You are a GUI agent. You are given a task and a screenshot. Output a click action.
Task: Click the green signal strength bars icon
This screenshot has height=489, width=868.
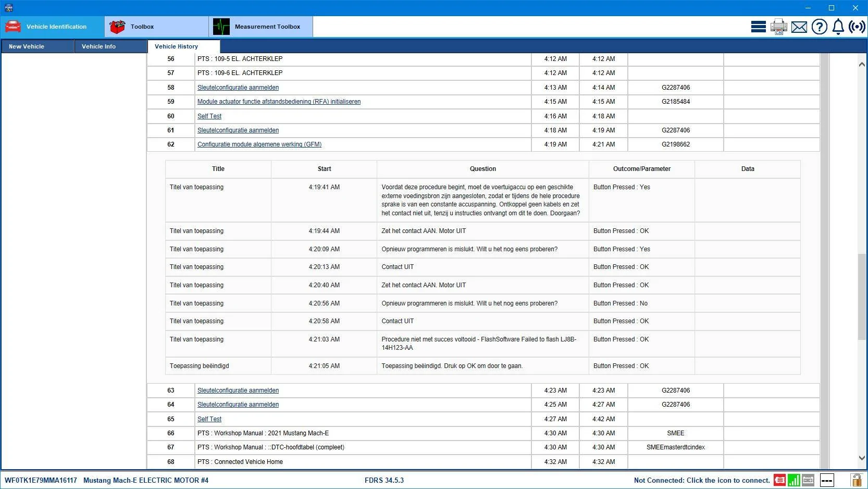click(794, 480)
